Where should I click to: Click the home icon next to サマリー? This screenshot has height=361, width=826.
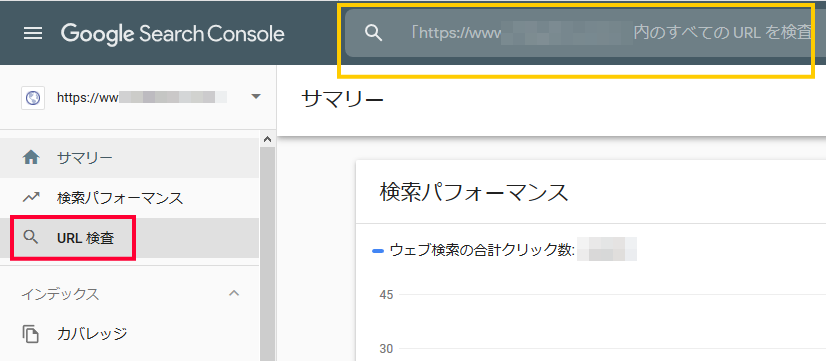coord(31,158)
